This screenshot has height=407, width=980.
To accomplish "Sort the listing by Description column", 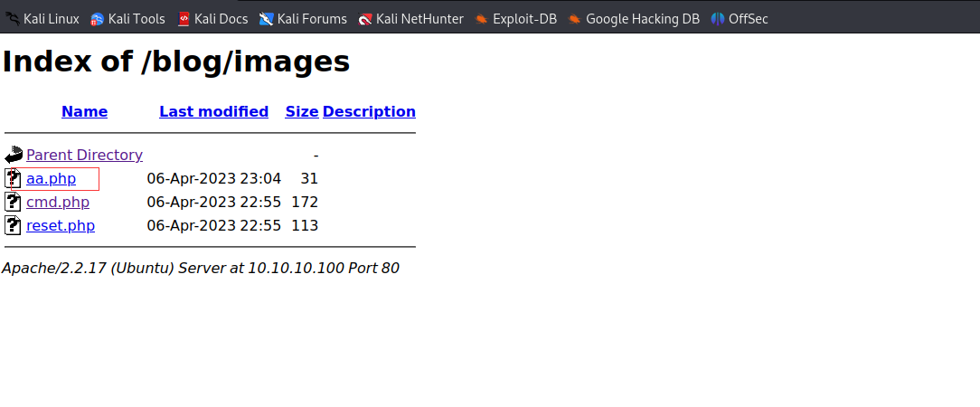I will coord(369,111).
